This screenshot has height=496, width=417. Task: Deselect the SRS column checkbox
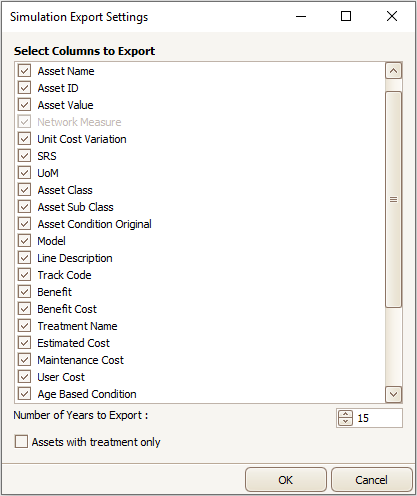coord(24,156)
